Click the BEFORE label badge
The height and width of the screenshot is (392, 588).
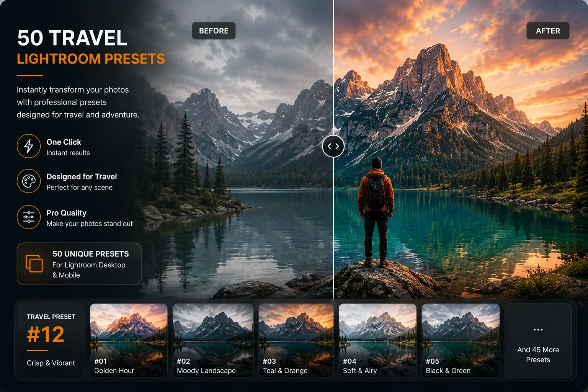tap(214, 31)
